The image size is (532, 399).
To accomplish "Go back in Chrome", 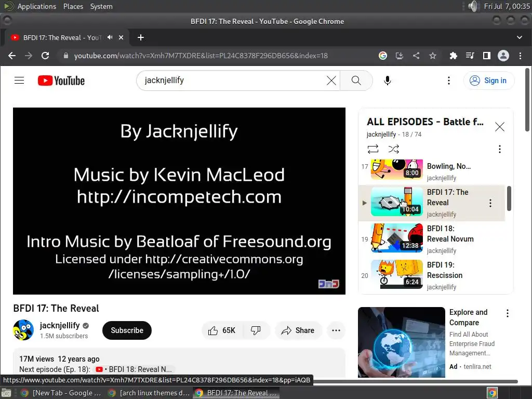I will click(x=12, y=56).
